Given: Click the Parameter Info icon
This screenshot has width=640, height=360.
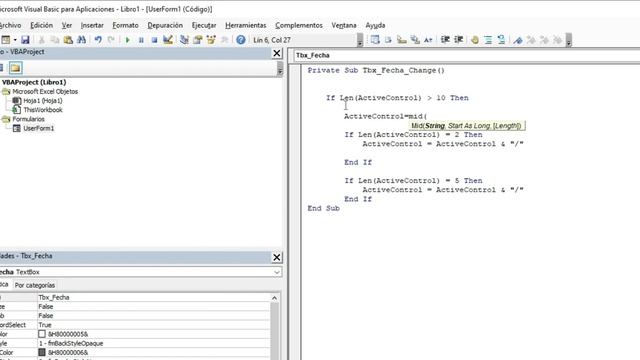Looking at the screenshot, I should [x=415, y=40].
